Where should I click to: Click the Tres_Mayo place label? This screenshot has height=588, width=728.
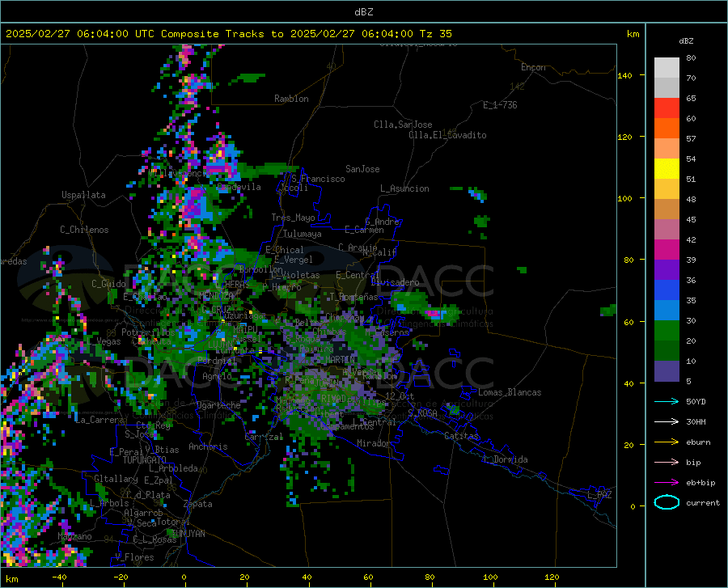pos(293,218)
